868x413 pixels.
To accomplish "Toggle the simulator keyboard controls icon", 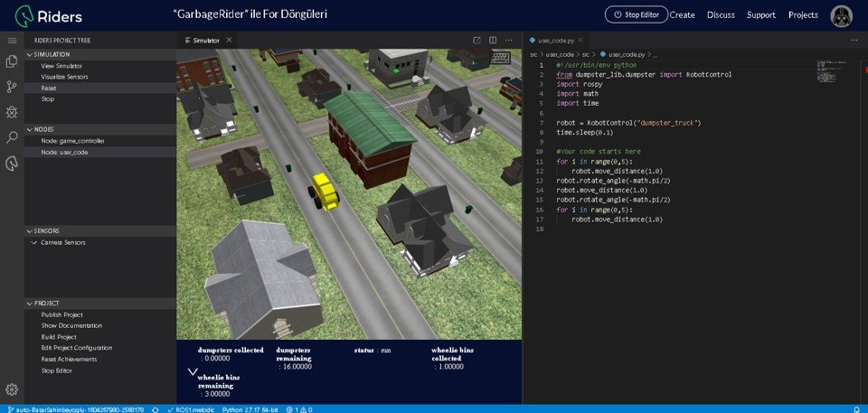I will [500, 58].
